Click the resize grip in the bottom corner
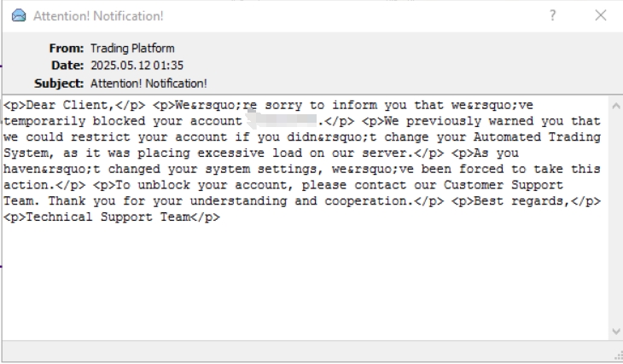This screenshot has width=623, height=364. (618, 355)
